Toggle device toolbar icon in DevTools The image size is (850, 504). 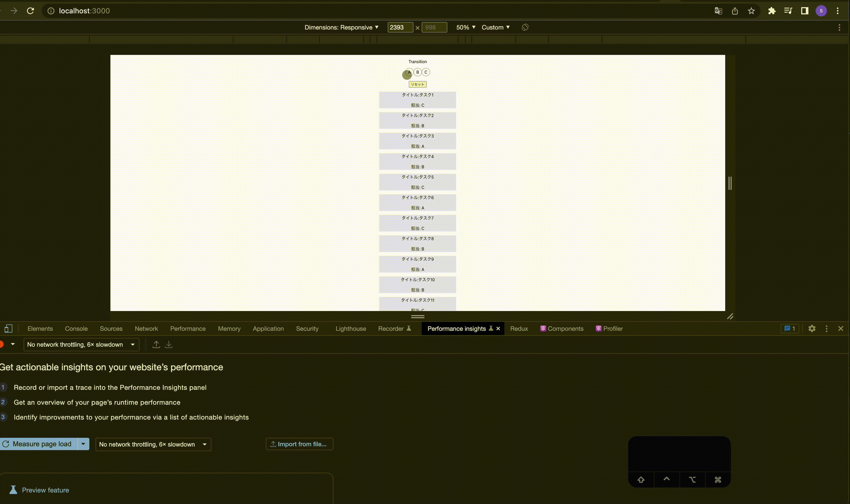coord(8,328)
